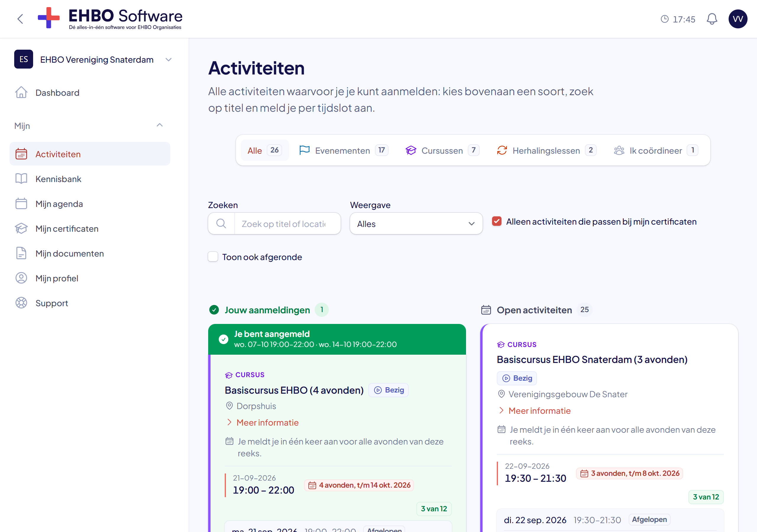Click the calendar icon beside Open activiteiten
Image resolution: width=757 pixels, height=532 pixels.
486,310
